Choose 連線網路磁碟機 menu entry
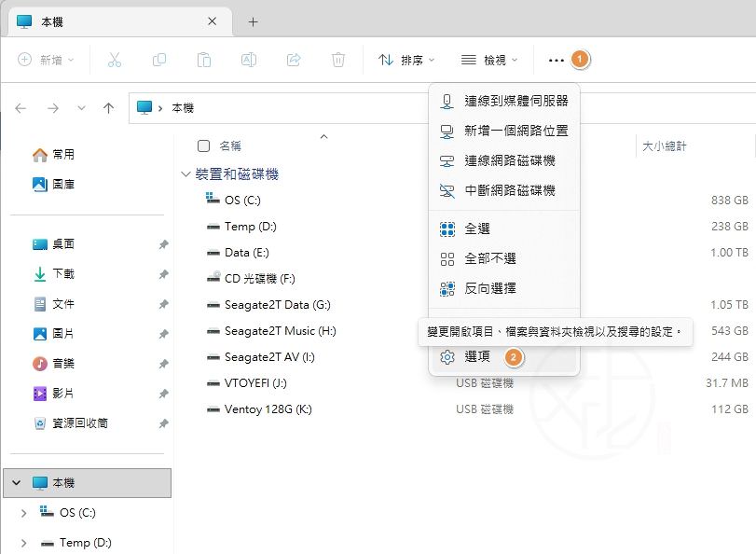This screenshot has height=554, width=756. point(509,160)
